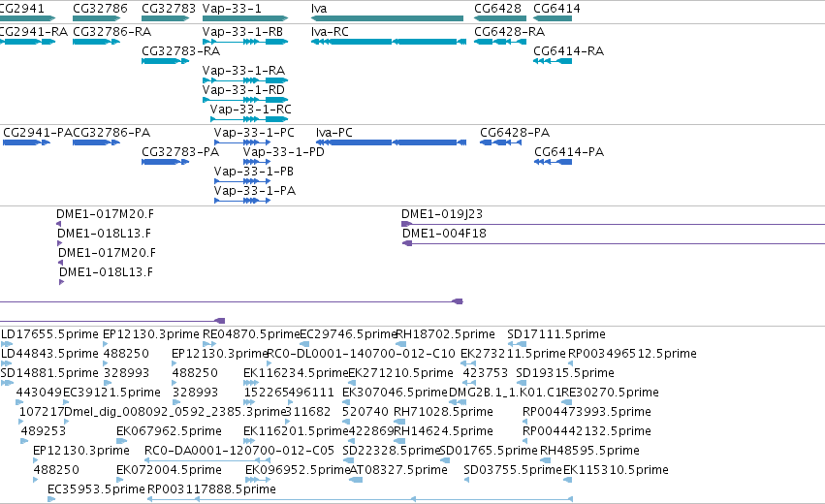Select the CG2941-RA transcript label
The height and width of the screenshot is (504, 825).
click(34, 32)
